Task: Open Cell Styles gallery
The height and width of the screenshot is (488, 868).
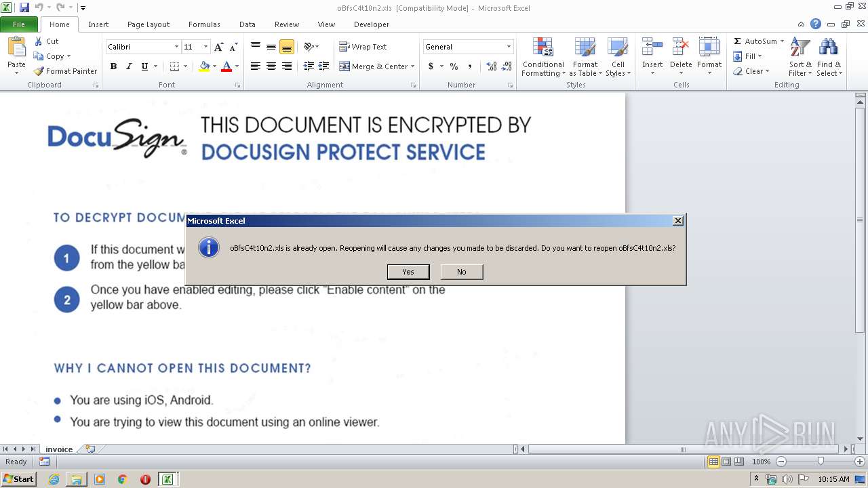Action: (618, 58)
